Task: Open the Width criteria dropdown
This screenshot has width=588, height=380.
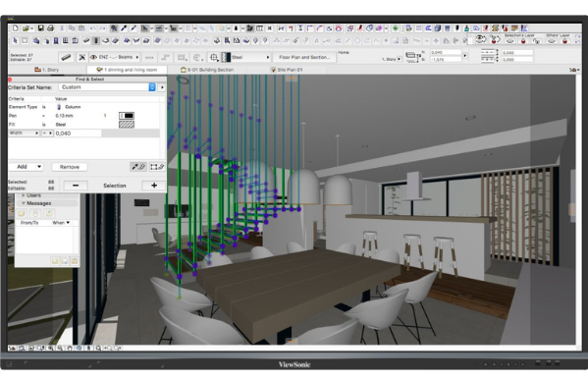Action: tap(24, 134)
